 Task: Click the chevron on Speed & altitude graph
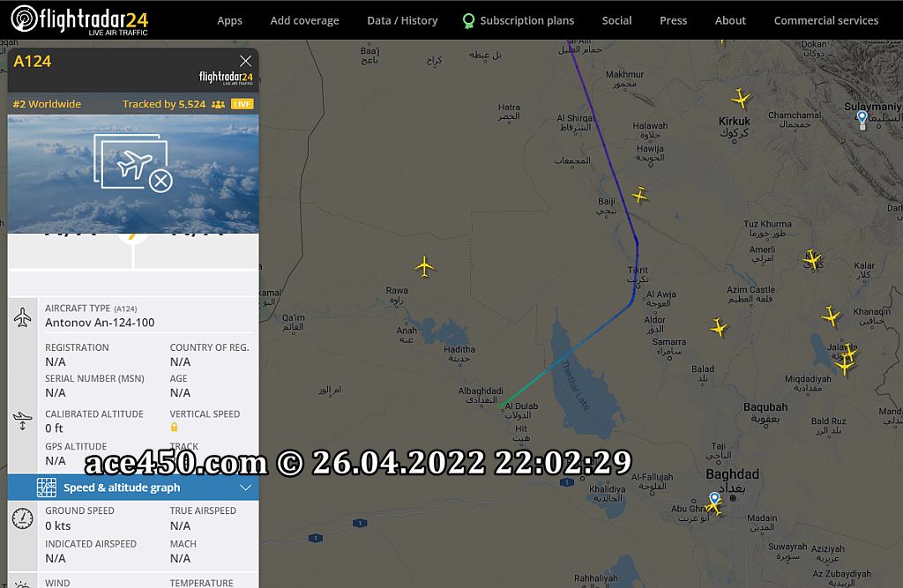[x=245, y=488]
